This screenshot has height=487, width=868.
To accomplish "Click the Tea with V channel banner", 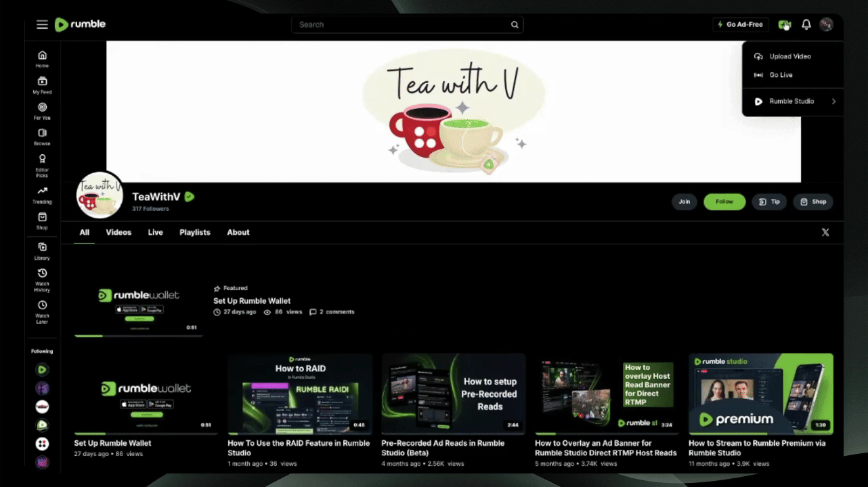I will (x=454, y=112).
